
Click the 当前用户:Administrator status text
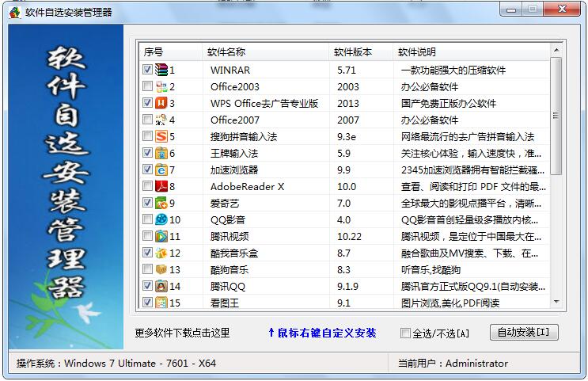click(x=453, y=364)
